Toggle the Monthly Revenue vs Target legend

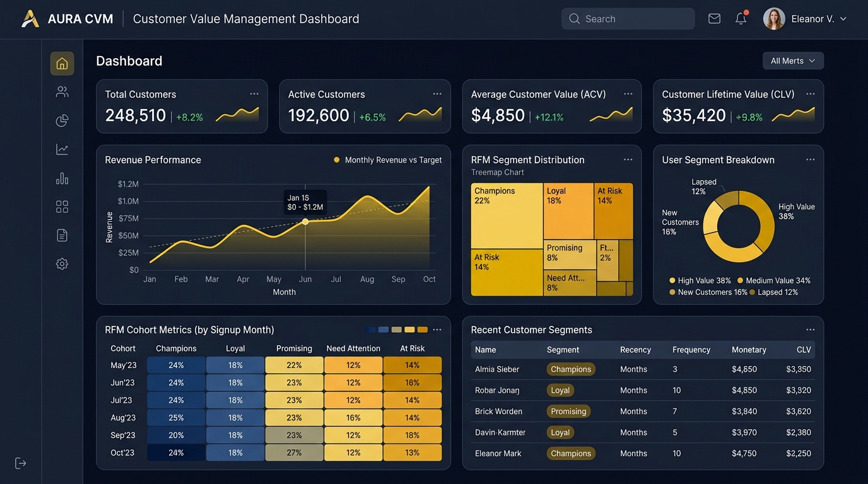click(387, 160)
